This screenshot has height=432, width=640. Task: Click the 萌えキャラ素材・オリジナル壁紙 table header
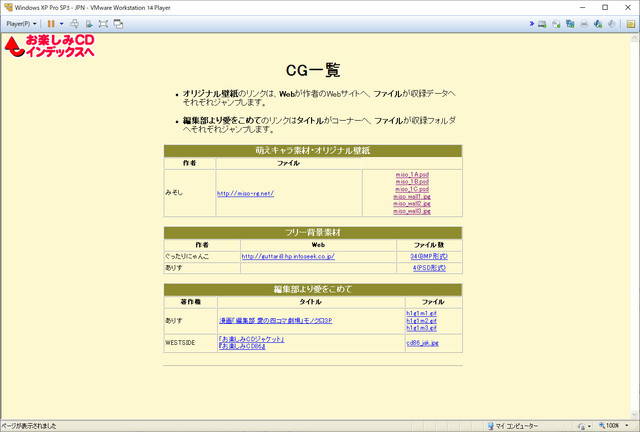pyautogui.click(x=313, y=151)
